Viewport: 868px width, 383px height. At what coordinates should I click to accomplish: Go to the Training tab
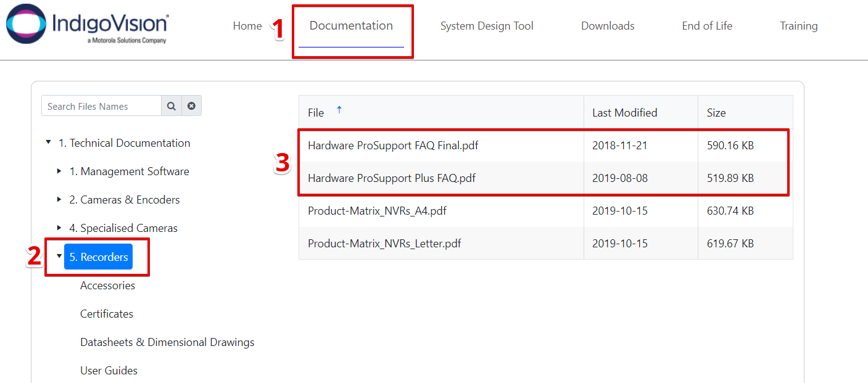coord(799,26)
